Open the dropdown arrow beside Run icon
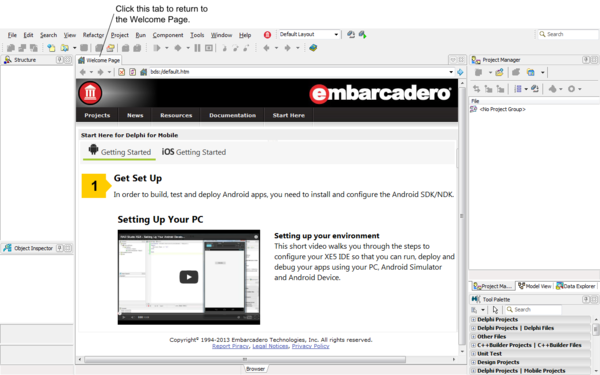Screen dimensions: 600x375 [166, 48]
